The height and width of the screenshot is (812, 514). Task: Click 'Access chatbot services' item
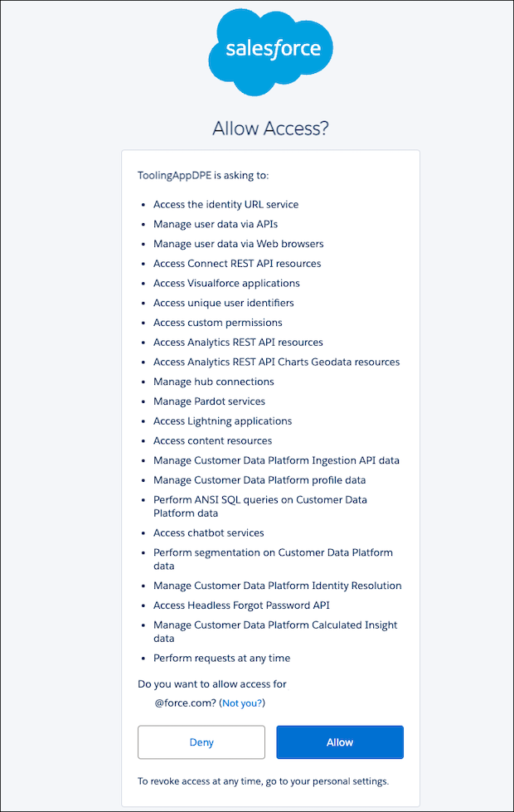tap(209, 532)
